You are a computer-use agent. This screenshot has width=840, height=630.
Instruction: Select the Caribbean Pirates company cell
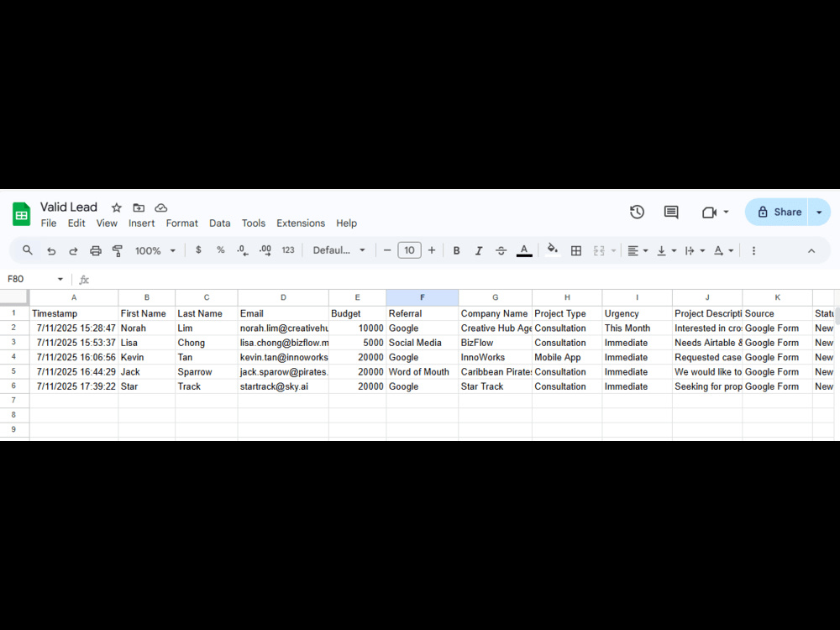click(495, 372)
